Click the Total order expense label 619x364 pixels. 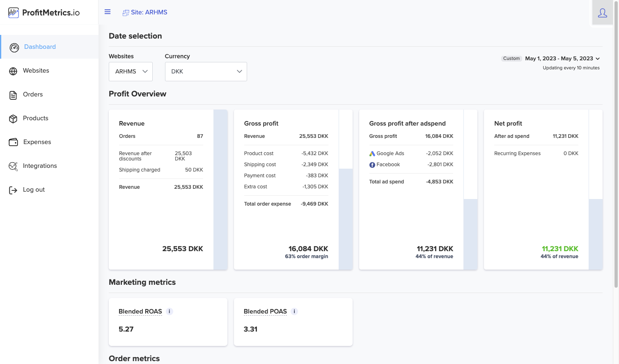coord(268,204)
